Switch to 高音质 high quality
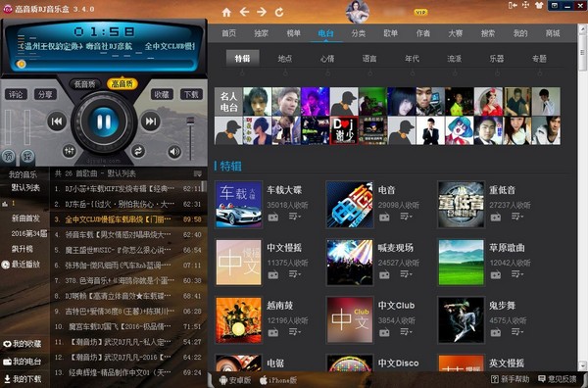The image size is (588, 388). (x=122, y=83)
